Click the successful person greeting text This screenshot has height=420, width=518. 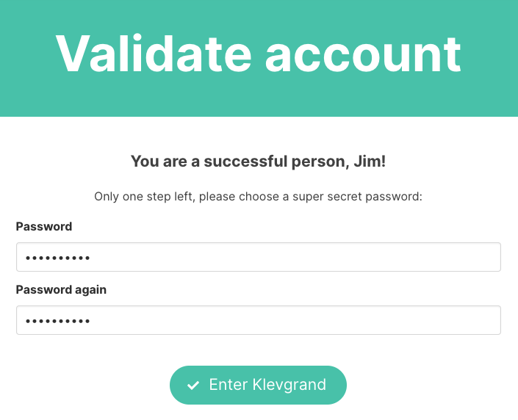click(259, 161)
